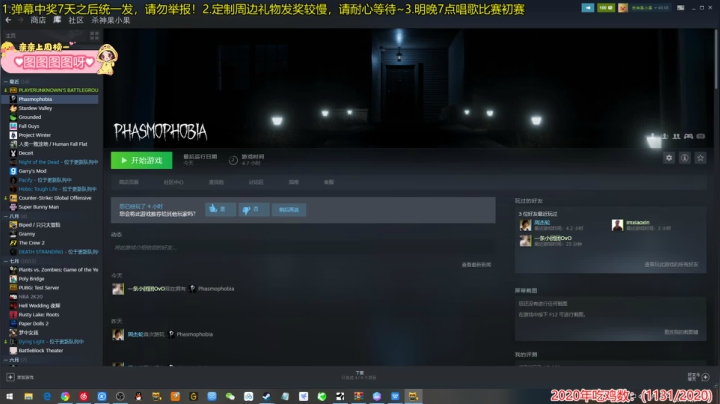Open the 客服 support tab
The height and width of the screenshot is (404, 720).
point(329,182)
